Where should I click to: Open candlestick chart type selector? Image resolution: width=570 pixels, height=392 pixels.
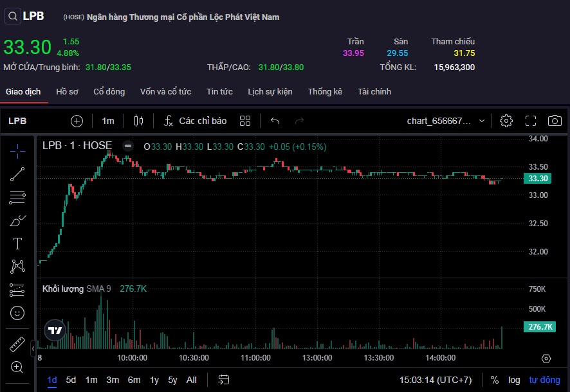tap(138, 121)
